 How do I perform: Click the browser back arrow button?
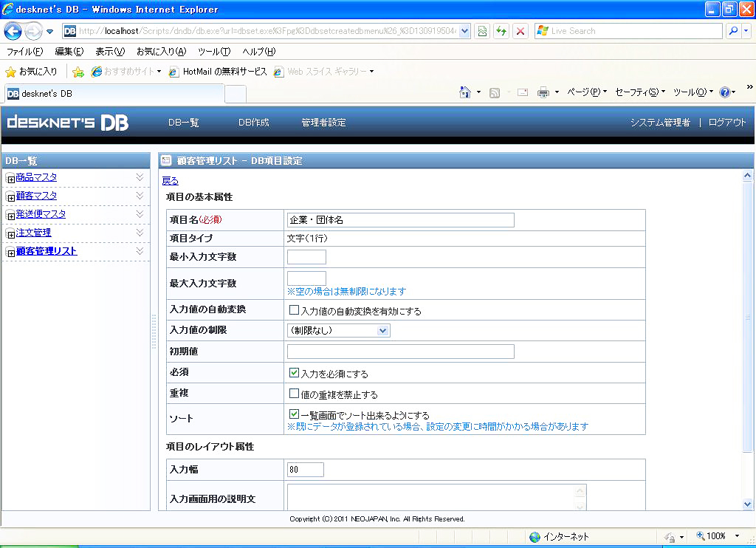tap(14, 31)
